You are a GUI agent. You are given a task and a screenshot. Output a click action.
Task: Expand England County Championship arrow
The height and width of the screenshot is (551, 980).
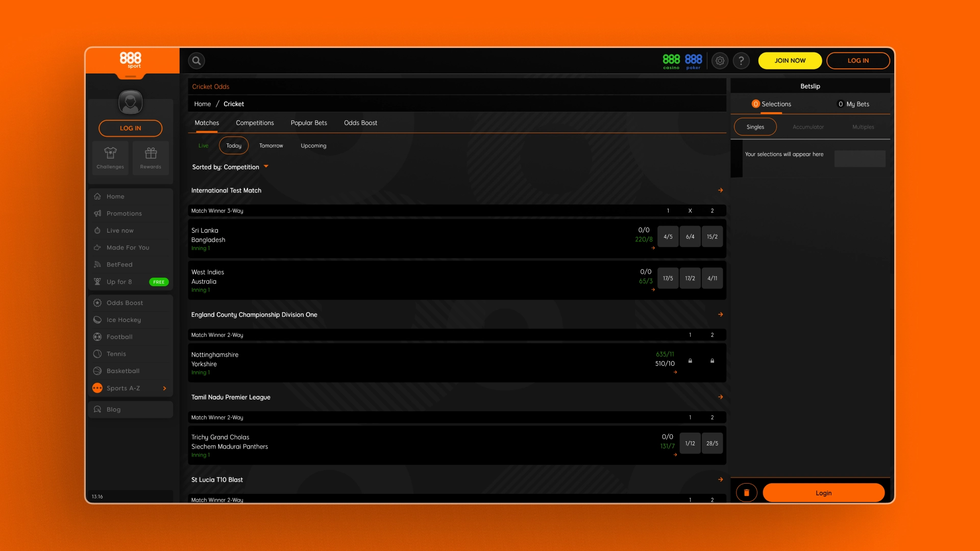click(x=720, y=314)
